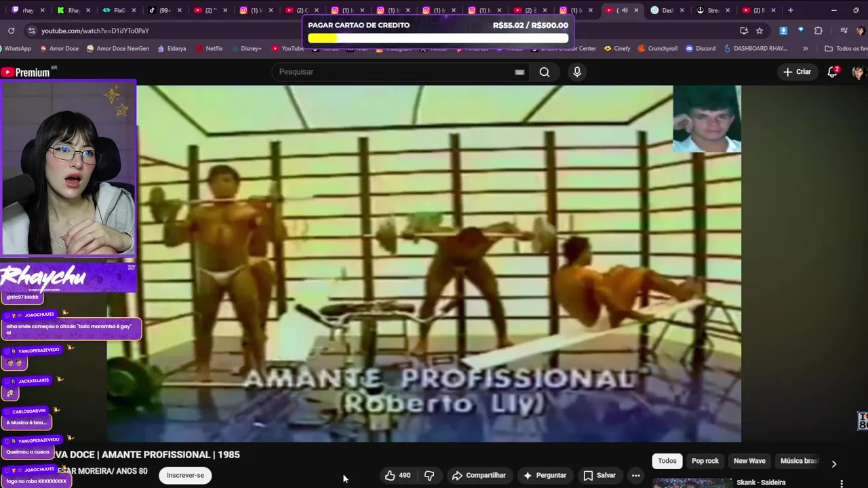Start voice search with microphone

(x=577, y=72)
